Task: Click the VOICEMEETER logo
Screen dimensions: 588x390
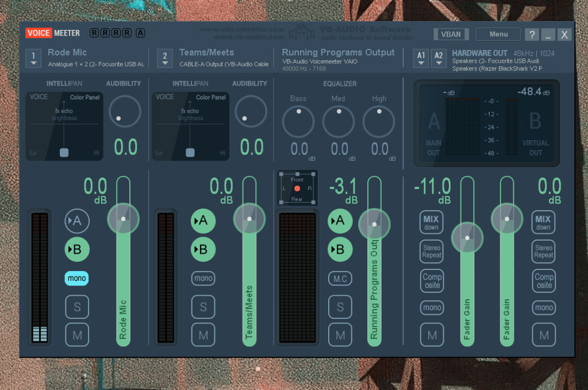Action: pyautogui.click(x=52, y=33)
